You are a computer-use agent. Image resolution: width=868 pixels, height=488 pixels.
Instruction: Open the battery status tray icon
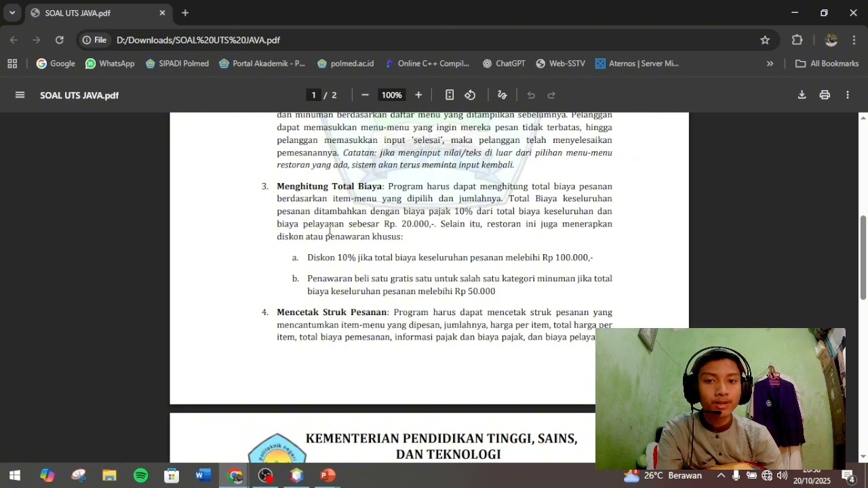point(751,475)
